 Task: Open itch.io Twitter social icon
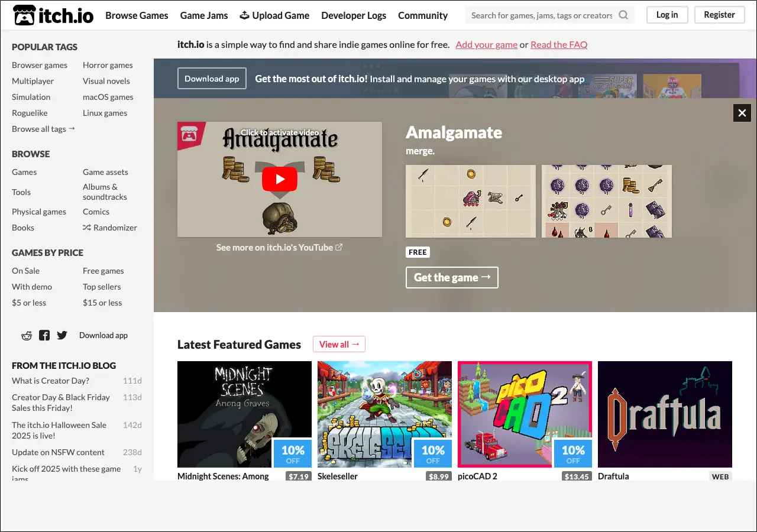pyautogui.click(x=62, y=336)
